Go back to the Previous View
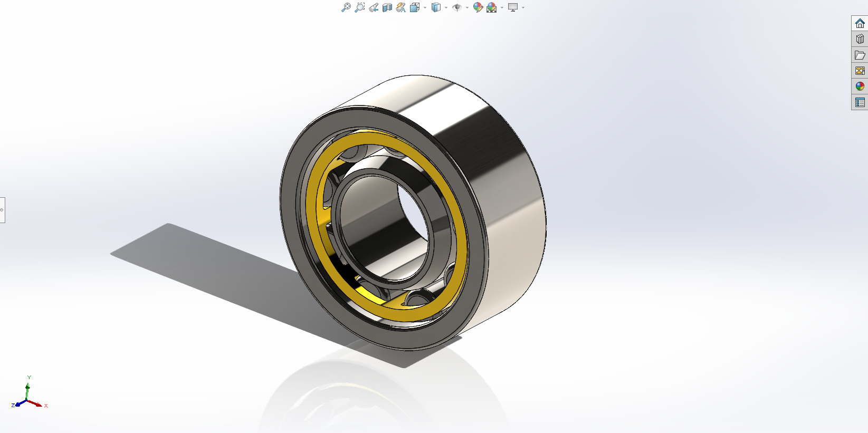Viewport: 868px width, 433px height. click(x=374, y=7)
